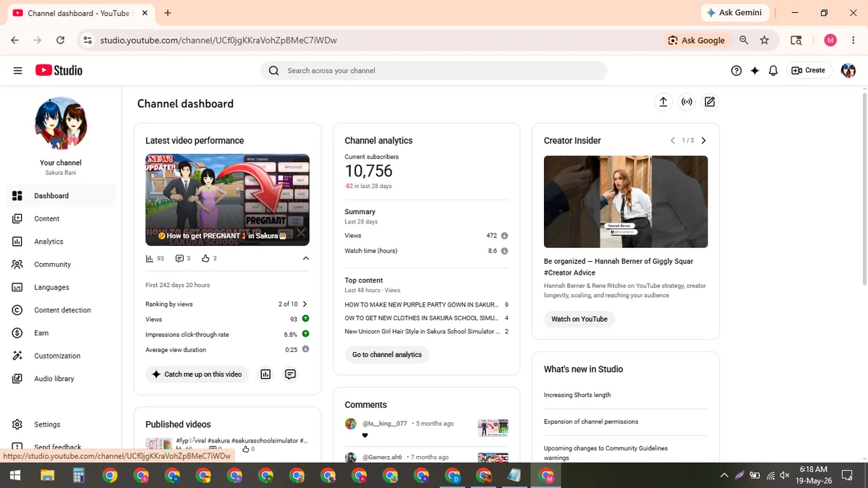
Task: Click the zoom magnifier icon in address bar
Action: [x=744, y=40]
